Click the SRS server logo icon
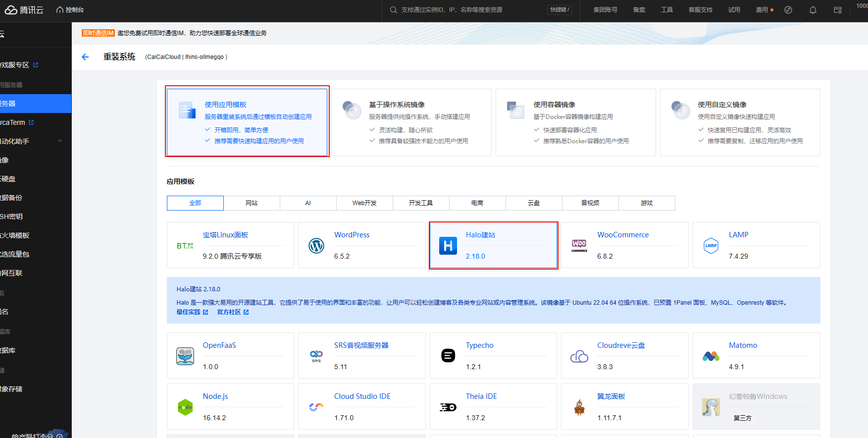The width and height of the screenshot is (868, 438). [316, 356]
